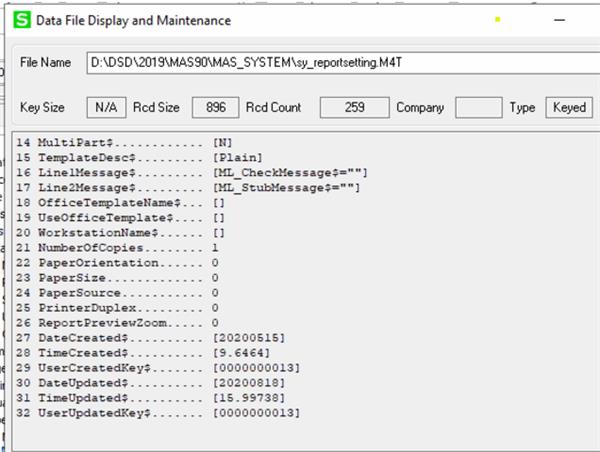
Task: Click the [Plain] template description value
Action: click(238, 158)
